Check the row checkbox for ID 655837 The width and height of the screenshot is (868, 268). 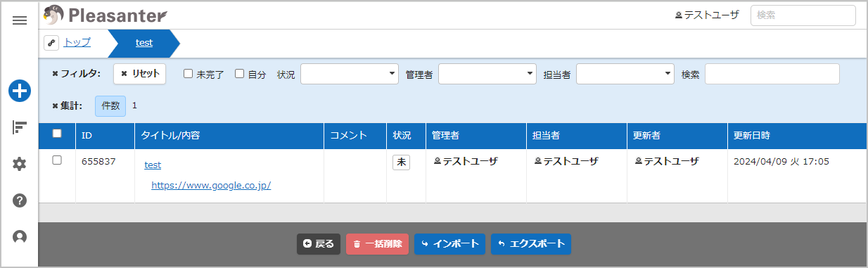pos(57,160)
